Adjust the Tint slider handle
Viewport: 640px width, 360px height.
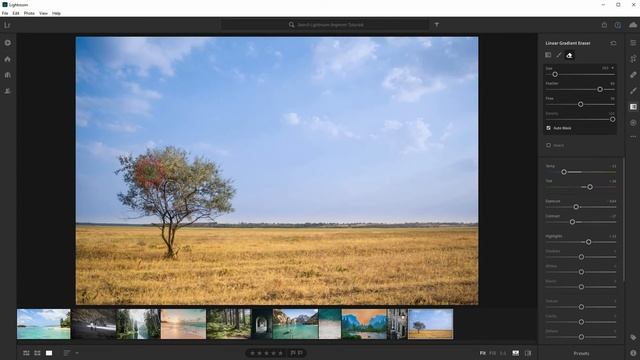[590, 187]
